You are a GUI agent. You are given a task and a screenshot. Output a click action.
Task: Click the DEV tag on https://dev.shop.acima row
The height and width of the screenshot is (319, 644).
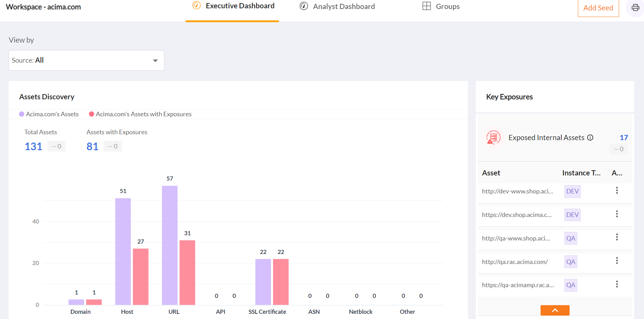tap(572, 215)
